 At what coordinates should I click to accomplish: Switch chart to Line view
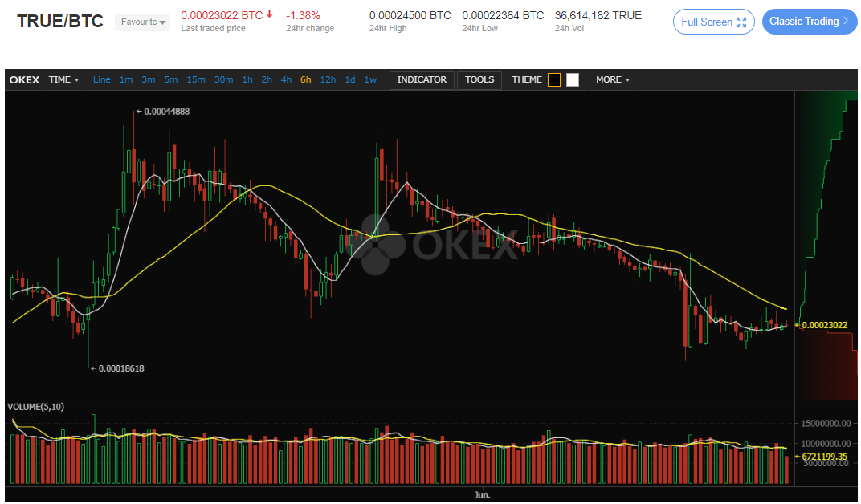point(102,79)
